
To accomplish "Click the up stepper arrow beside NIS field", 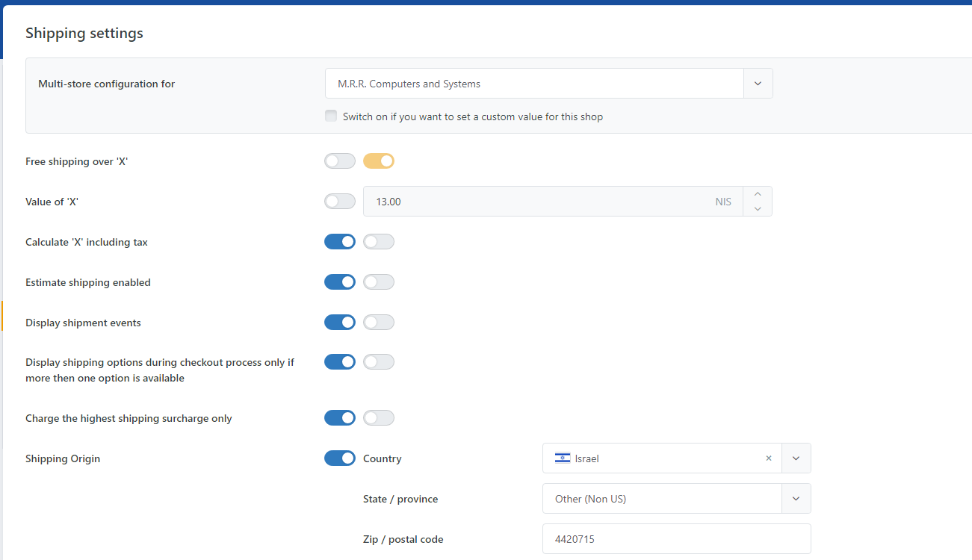I will click(757, 196).
